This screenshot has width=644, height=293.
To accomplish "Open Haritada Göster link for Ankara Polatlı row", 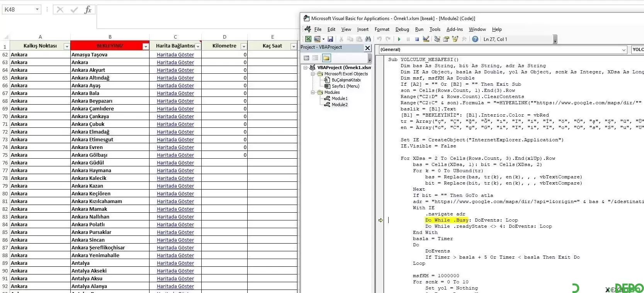I will coord(175,225).
